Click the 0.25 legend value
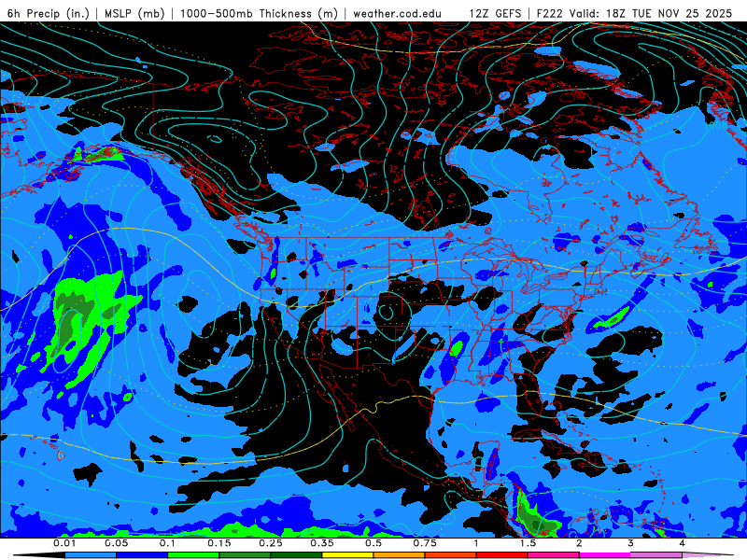The width and height of the screenshot is (747, 560). (x=271, y=543)
